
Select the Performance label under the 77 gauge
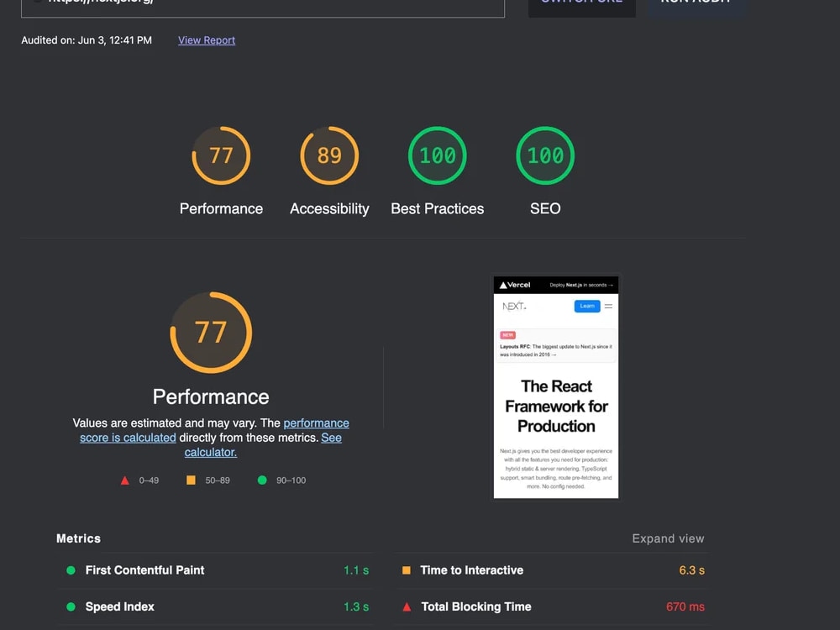click(x=221, y=208)
